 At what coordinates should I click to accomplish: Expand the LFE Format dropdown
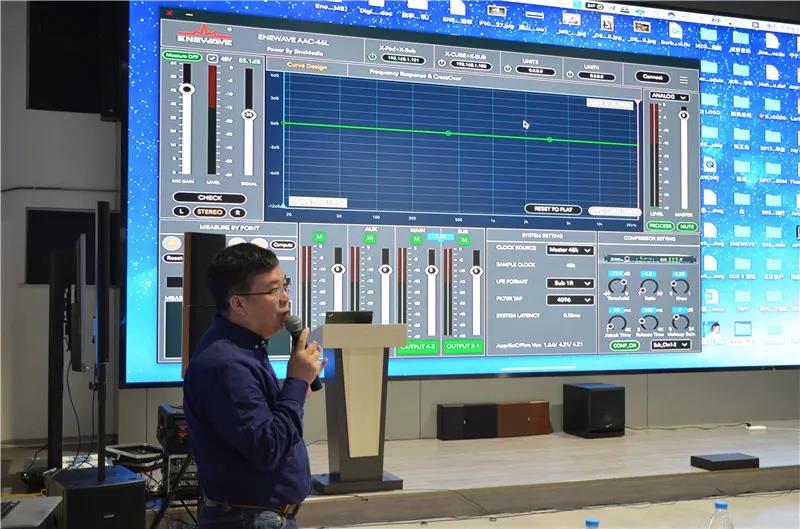[x=570, y=283]
